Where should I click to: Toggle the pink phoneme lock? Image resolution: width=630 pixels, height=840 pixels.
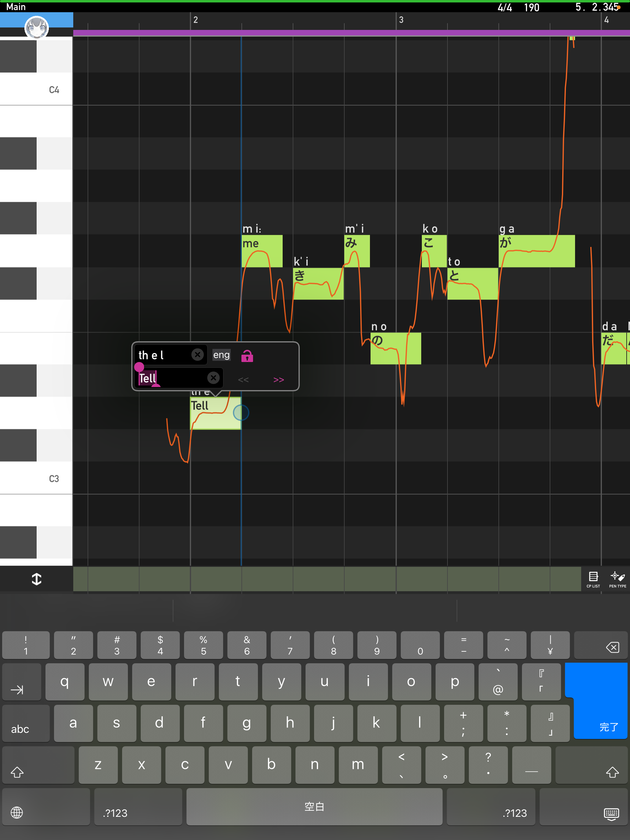pyautogui.click(x=247, y=356)
